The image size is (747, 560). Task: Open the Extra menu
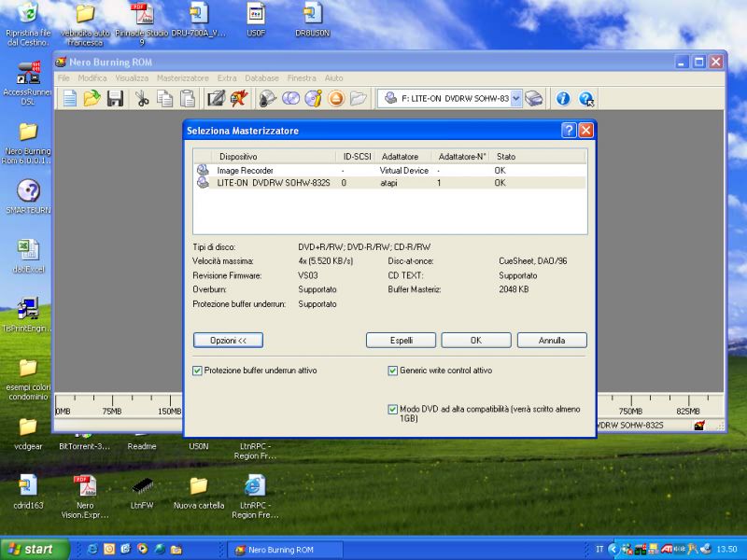[x=227, y=78]
